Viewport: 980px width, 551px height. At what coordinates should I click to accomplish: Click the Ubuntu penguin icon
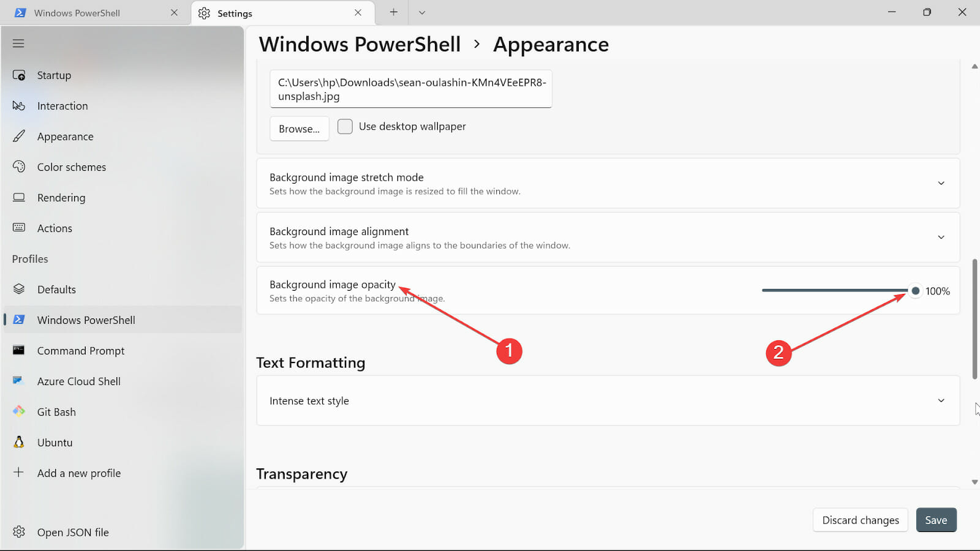point(19,442)
